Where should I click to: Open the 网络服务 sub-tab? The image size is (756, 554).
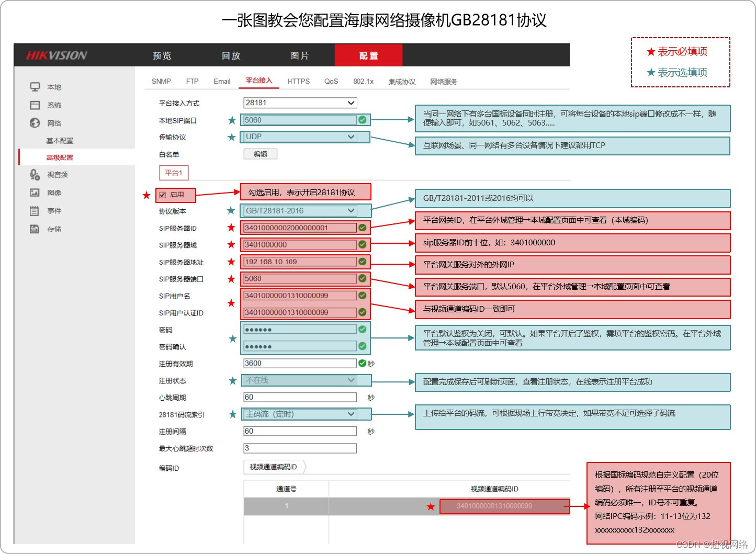444,82
